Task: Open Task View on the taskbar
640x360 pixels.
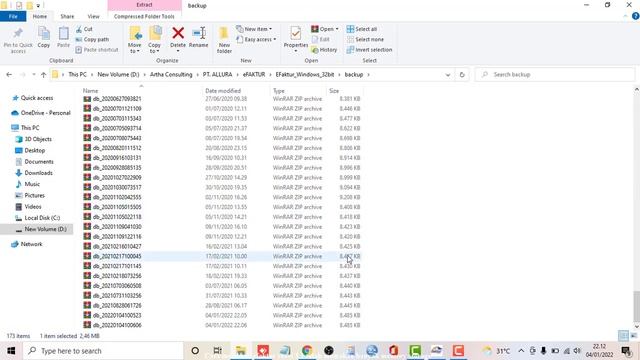Action: [218, 351]
